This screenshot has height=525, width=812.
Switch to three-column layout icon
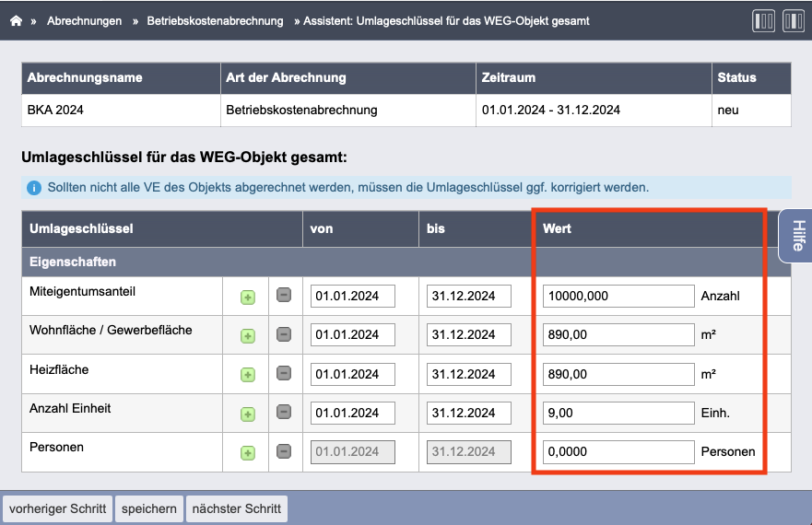click(x=763, y=21)
